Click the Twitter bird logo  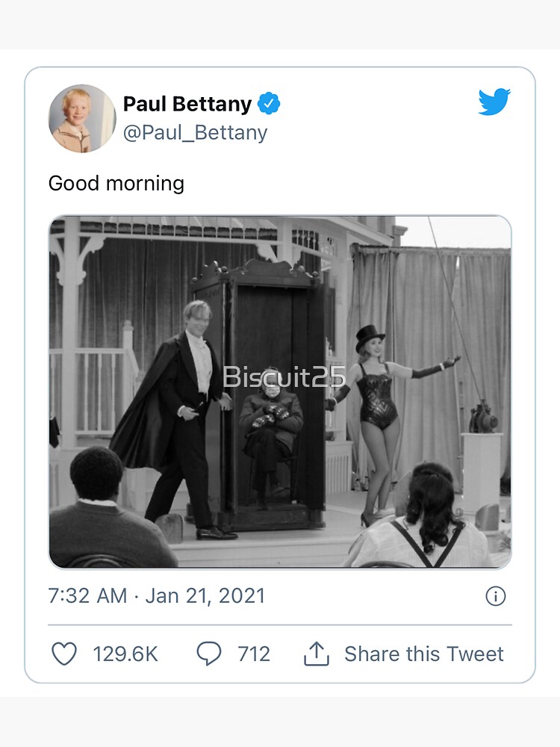coord(494,102)
